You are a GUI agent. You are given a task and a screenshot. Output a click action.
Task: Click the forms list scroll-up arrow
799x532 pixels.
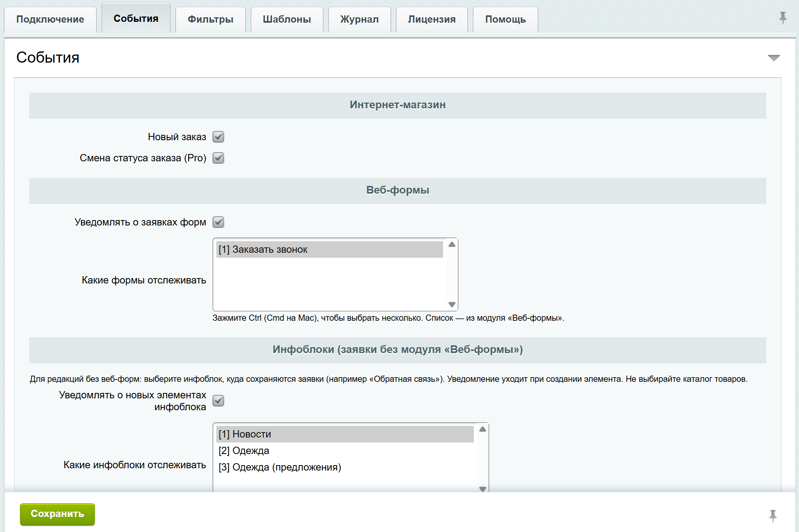pyautogui.click(x=452, y=244)
